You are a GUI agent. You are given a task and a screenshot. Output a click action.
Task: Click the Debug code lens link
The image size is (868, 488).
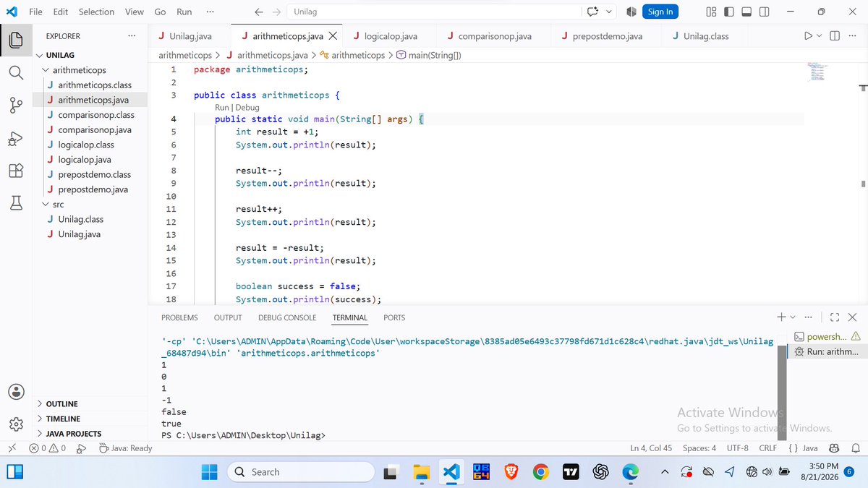[x=246, y=108]
